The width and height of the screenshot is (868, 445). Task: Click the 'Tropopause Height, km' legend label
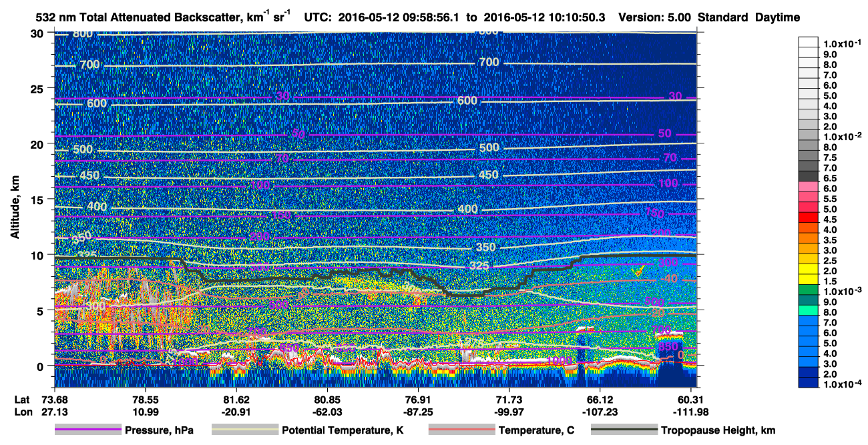718,430
